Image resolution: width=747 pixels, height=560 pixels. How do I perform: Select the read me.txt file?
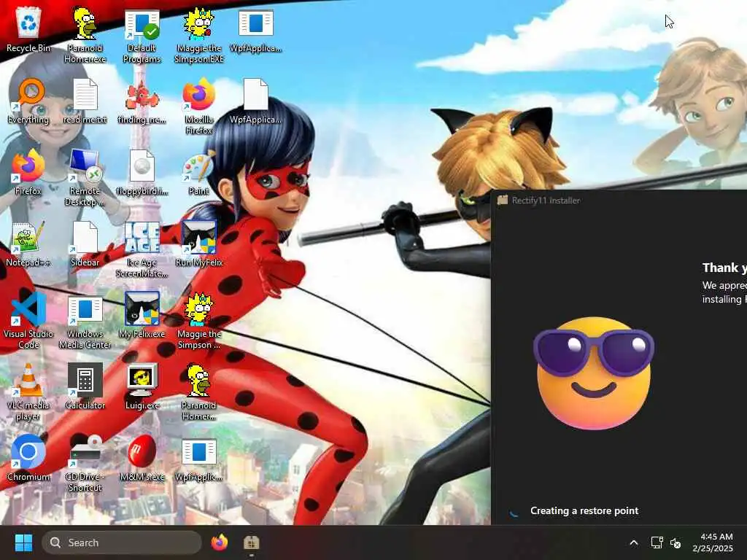(x=85, y=101)
